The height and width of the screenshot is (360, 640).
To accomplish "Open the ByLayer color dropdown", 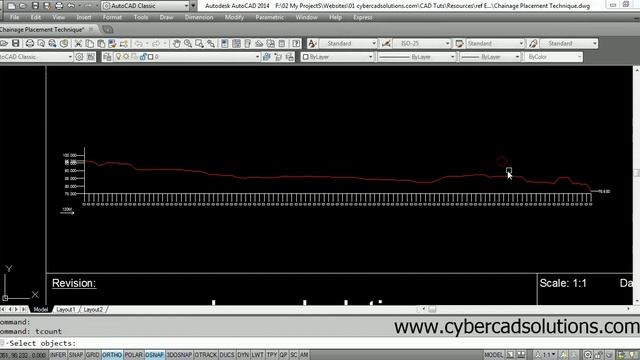I will pos(338,57).
